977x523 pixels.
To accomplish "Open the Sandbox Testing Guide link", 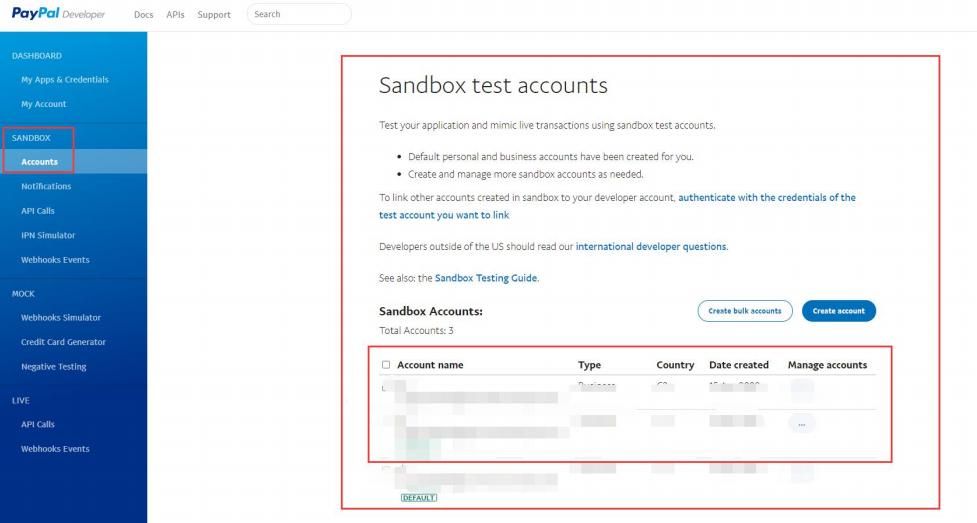I will (x=485, y=278).
